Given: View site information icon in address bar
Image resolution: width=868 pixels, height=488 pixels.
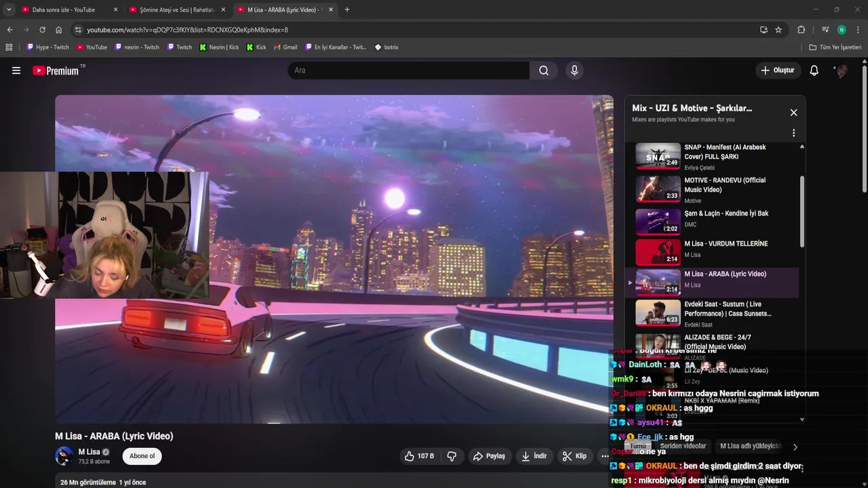Looking at the screenshot, I should [78, 30].
